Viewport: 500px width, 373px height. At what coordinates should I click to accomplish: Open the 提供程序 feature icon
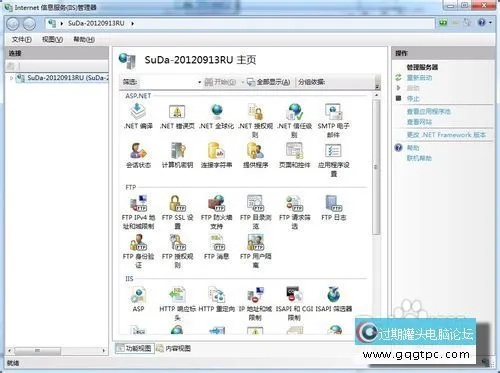click(255, 155)
